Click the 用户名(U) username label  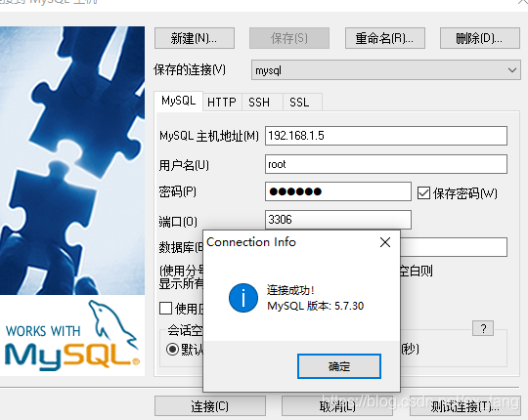click(184, 165)
